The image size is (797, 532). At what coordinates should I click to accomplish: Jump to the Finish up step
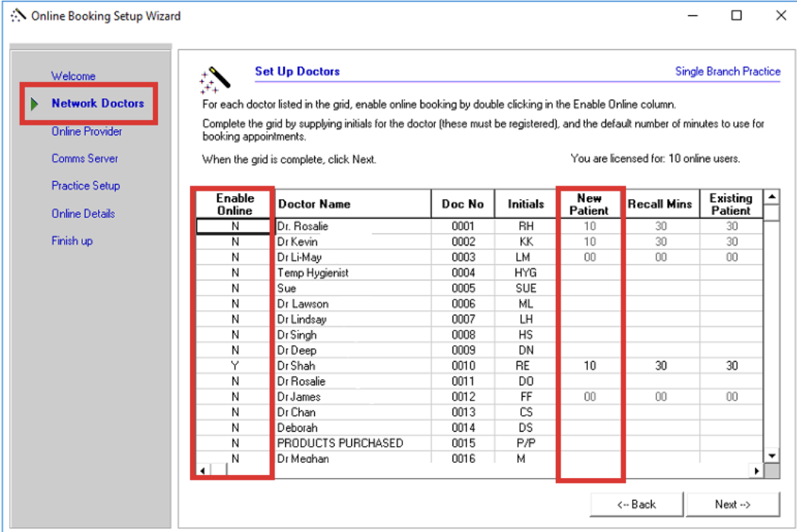71,241
